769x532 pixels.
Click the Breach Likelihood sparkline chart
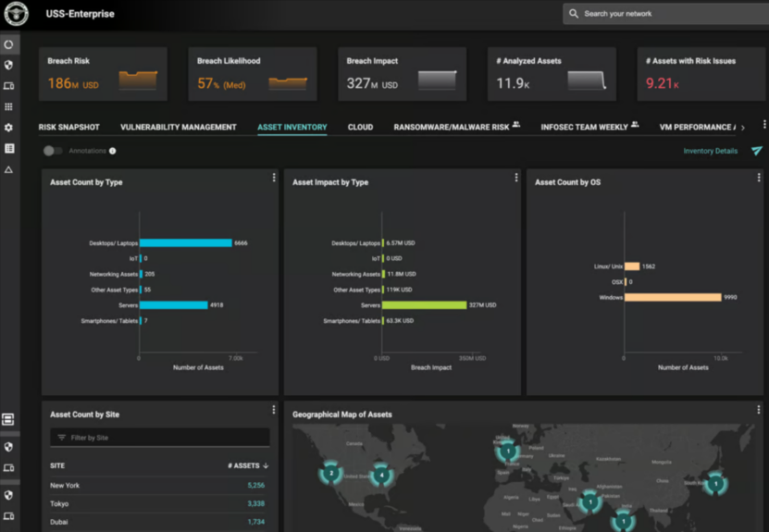(288, 83)
